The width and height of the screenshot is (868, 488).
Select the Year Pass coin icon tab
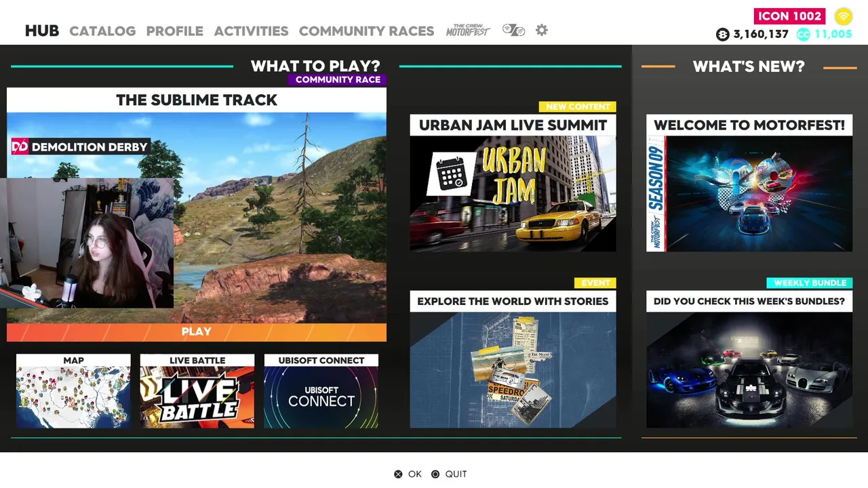tap(513, 30)
